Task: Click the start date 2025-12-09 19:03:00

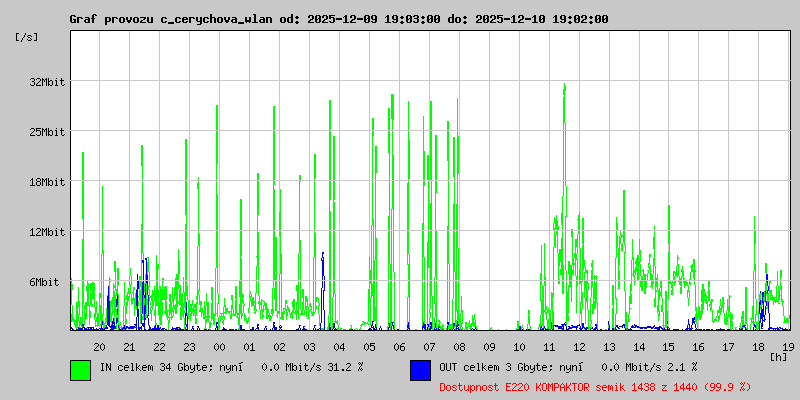Action: pyautogui.click(x=373, y=19)
